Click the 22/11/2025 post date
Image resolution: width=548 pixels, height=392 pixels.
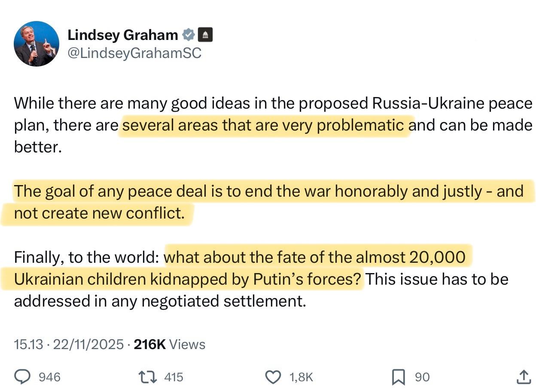point(88,344)
